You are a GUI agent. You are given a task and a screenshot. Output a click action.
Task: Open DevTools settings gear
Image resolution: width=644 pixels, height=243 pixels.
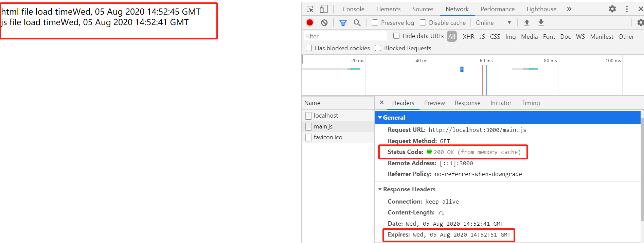(612, 9)
